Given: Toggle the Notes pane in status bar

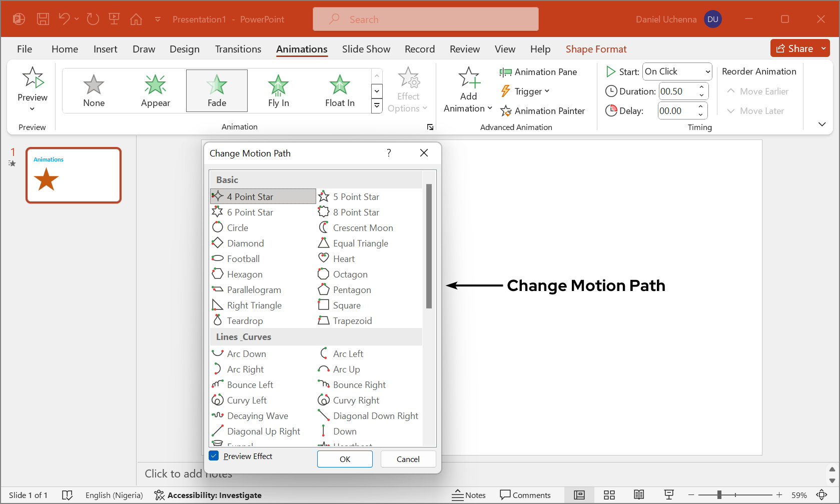Looking at the screenshot, I should tap(469, 495).
